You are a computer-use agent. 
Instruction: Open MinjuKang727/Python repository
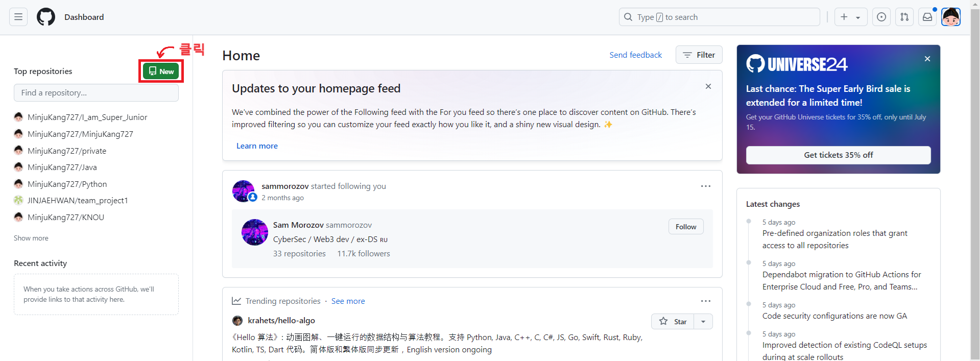click(67, 184)
